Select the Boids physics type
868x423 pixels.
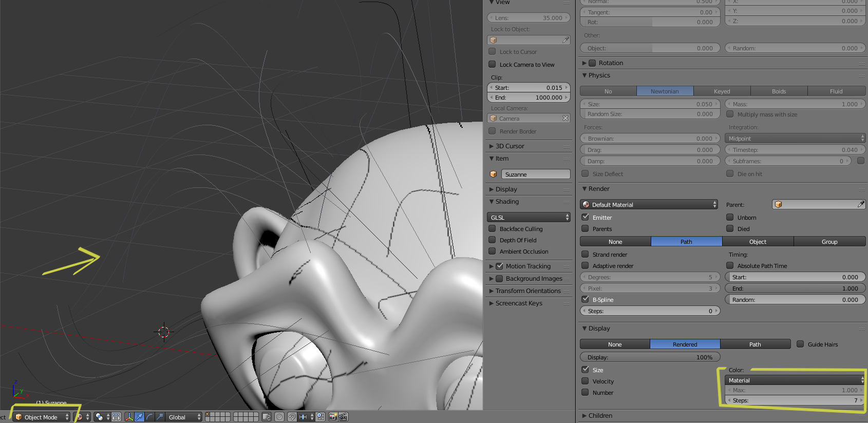pos(779,91)
